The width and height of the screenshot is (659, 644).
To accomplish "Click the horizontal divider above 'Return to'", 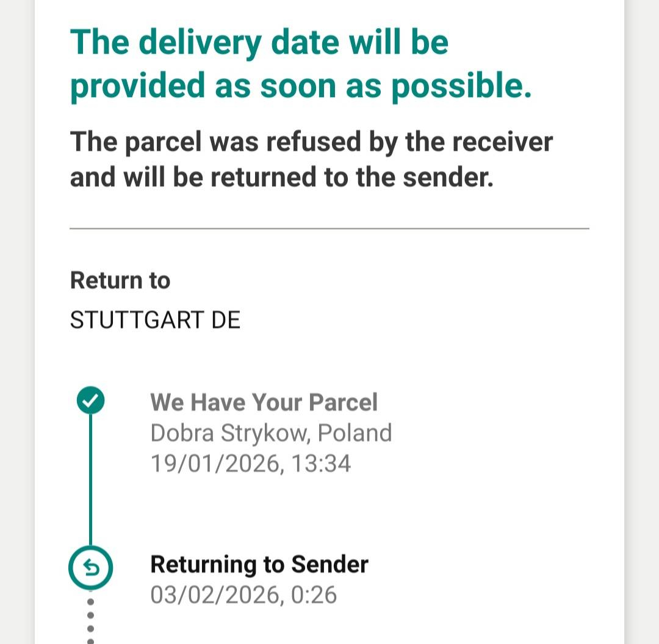I will (329, 228).
